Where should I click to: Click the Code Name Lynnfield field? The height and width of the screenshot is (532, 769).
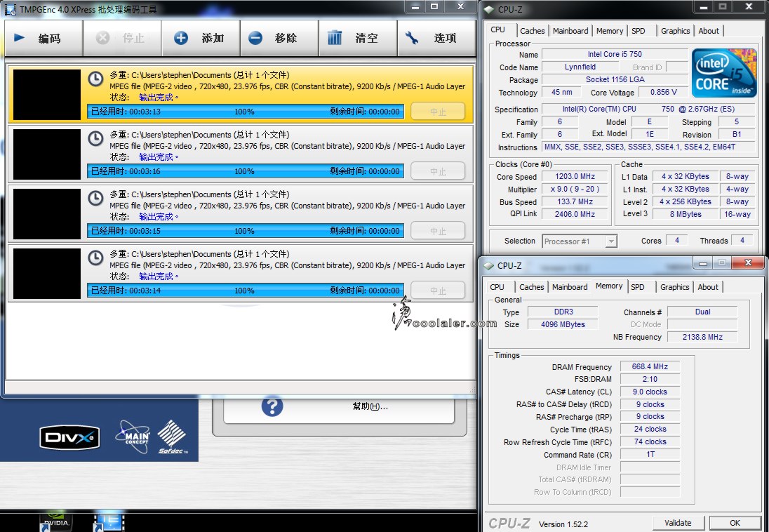tap(580, 67)
